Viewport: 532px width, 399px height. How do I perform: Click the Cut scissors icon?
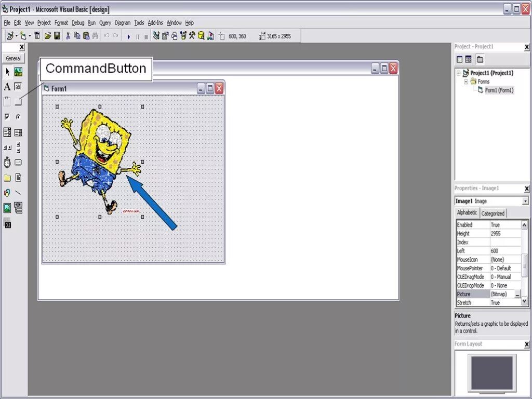tap(68, 36)
